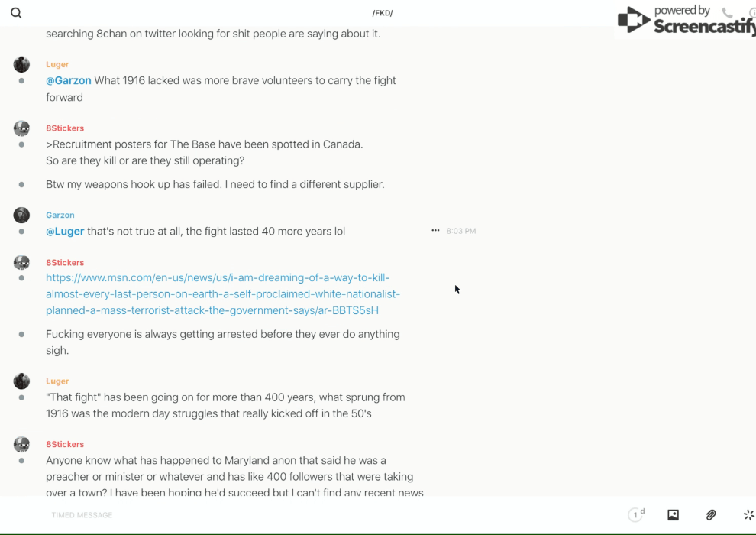
Task: Click the starburst icon in the message bar
Action: coord(748,515)
